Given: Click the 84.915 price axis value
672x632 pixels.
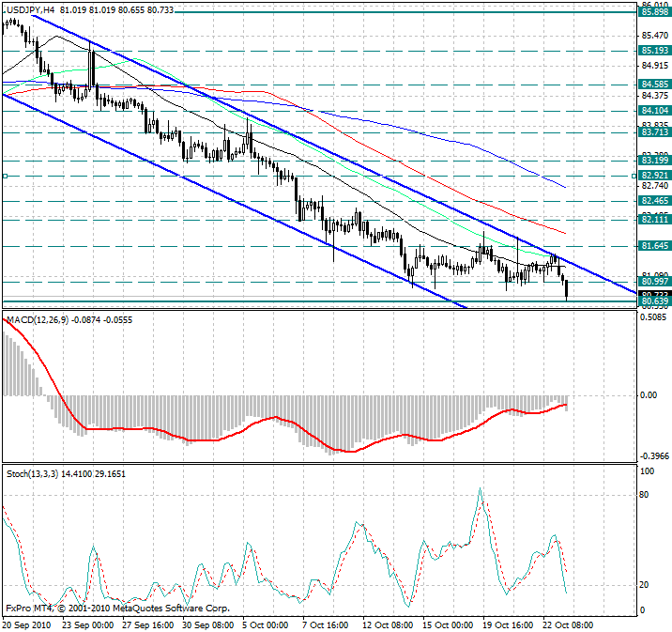Looking at the screenshot, I should 655,66.
